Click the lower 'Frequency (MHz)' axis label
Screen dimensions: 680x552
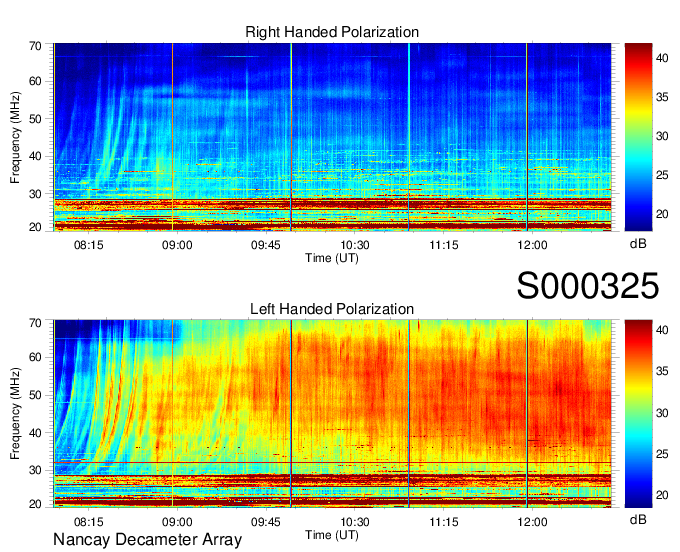point(15,414)
